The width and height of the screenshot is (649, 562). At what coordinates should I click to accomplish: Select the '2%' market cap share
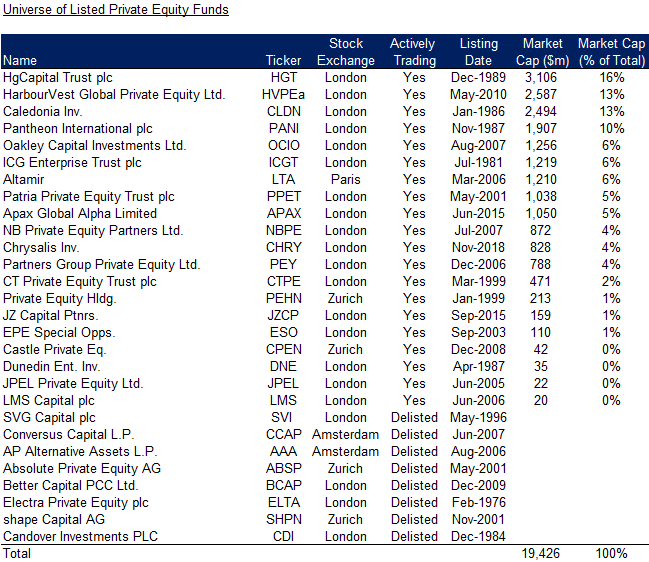pyautogui.click(x=611, y=281)
